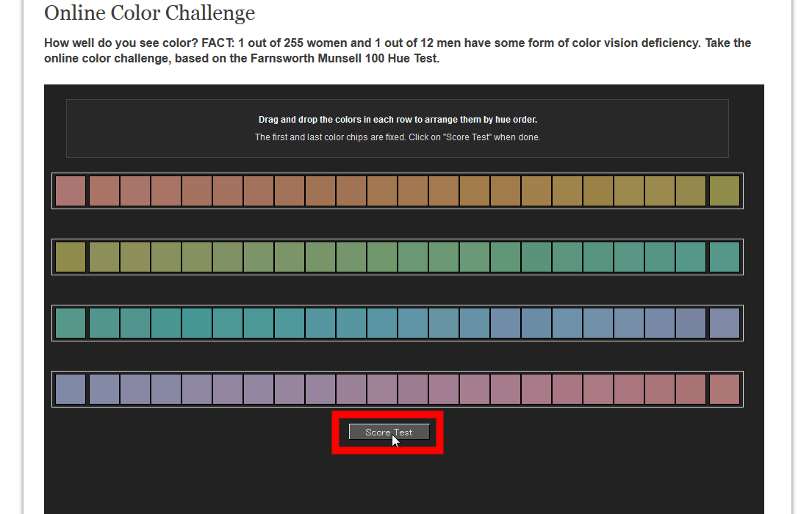Viewport: 812px width, 514px height.
Task: Click the Score Test button
Action: (x=389, y=432)
